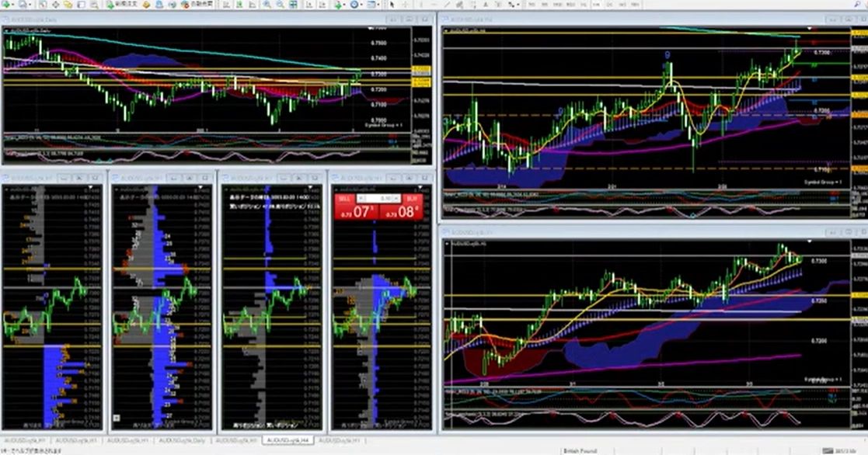Select the text (A) tool
The height and width of the screenshot is (455, 868).
pos(486,5)
